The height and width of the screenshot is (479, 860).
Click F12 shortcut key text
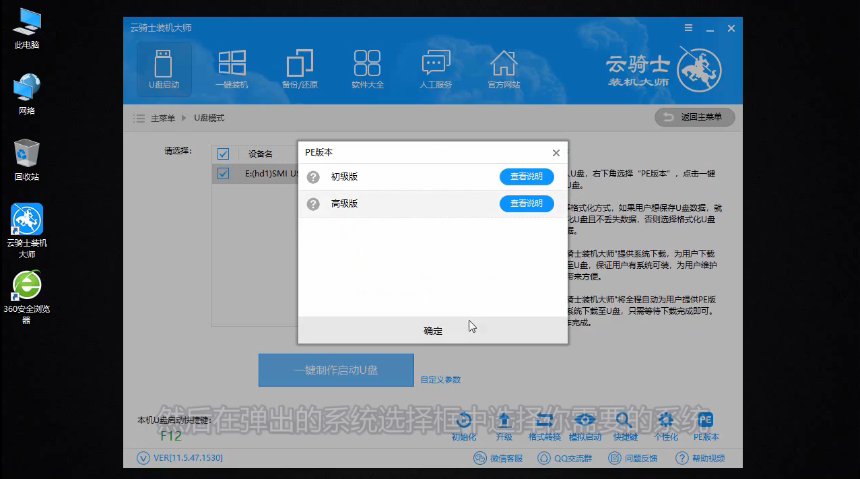click(171, 436)
